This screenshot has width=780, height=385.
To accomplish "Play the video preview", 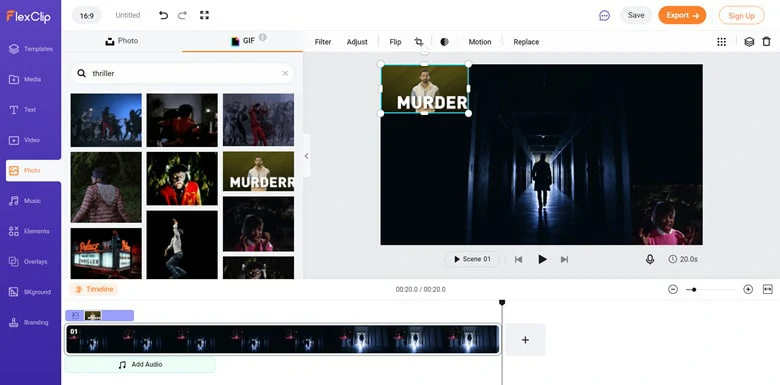I will 543,259.
